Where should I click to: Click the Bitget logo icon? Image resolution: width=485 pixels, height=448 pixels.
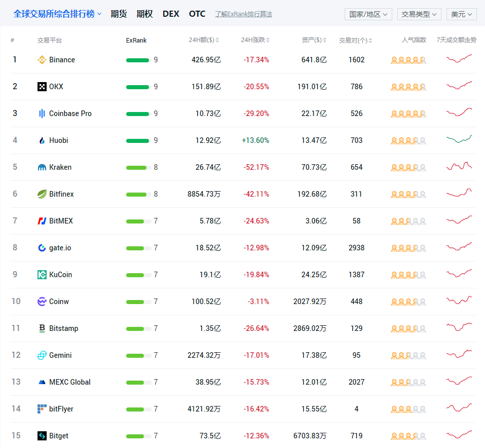tap(42, 436)
